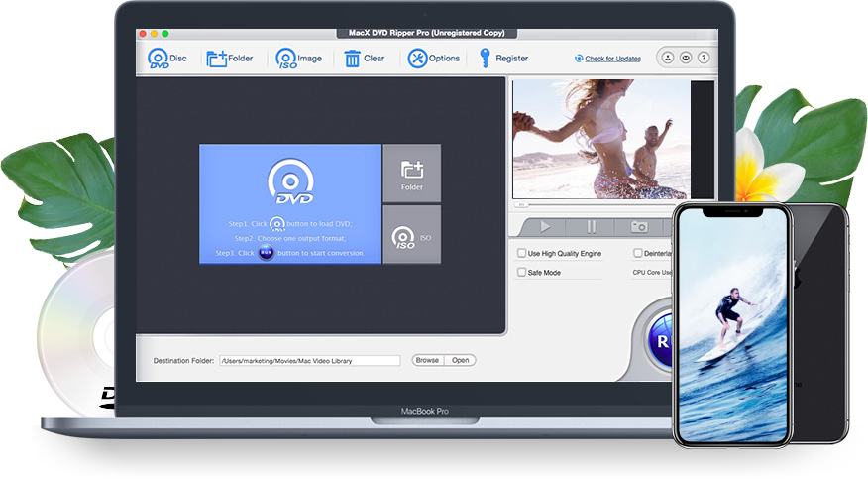
Task: Enable Use High Quality Engine
Action: (x=521, y=253)
